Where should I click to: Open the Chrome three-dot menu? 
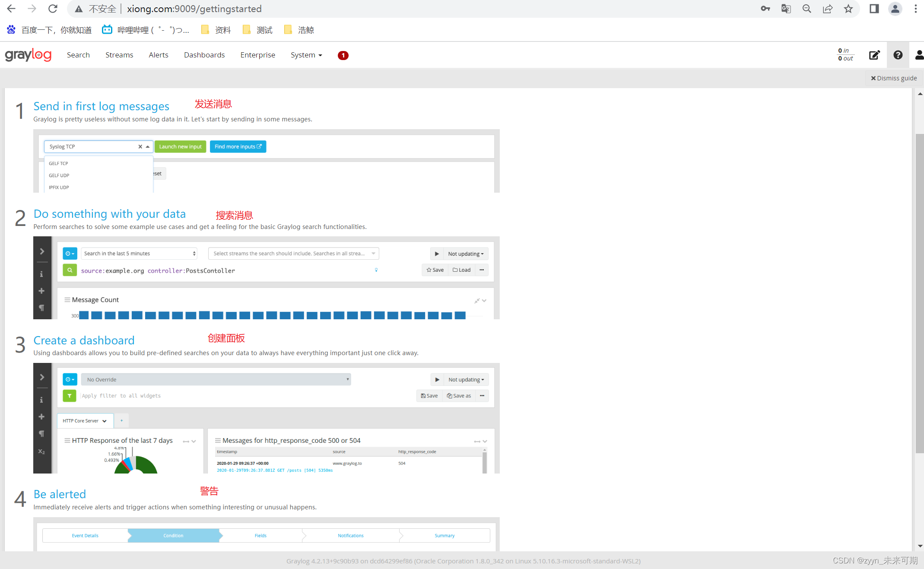tap(916, 9)
